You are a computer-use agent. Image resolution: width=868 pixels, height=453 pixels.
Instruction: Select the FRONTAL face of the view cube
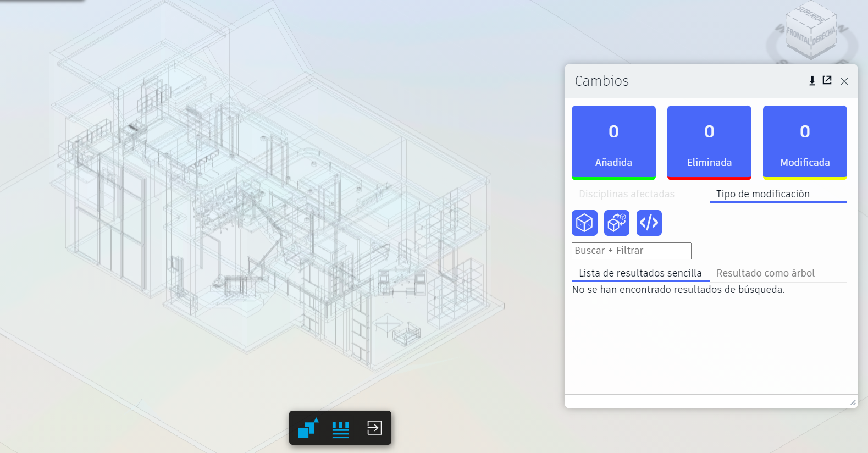[798, 37]
